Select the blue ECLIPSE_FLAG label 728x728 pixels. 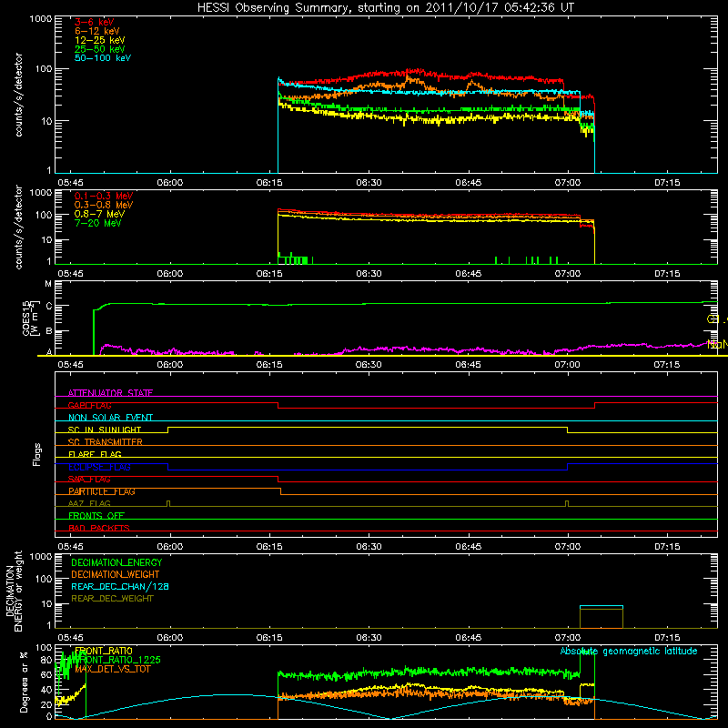99,467
